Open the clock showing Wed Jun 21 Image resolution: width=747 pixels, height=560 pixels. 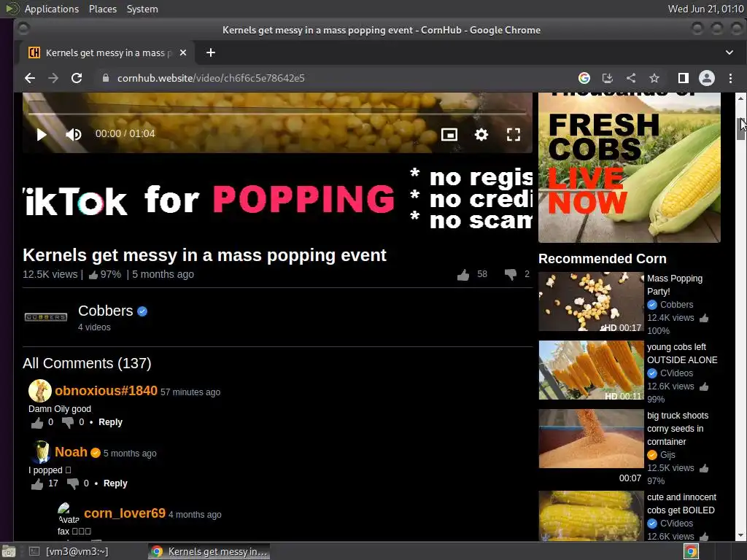point(705,9)
